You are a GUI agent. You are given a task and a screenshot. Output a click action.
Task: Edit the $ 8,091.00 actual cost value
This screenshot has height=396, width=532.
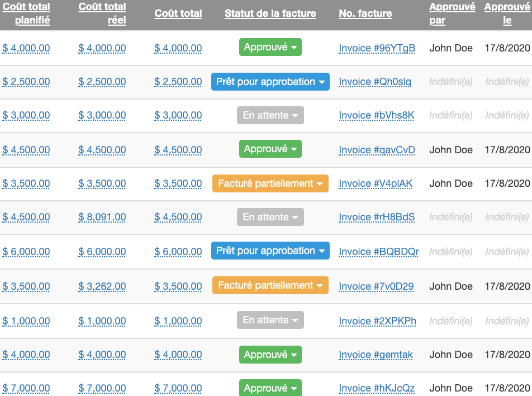(x=102, y=218)
